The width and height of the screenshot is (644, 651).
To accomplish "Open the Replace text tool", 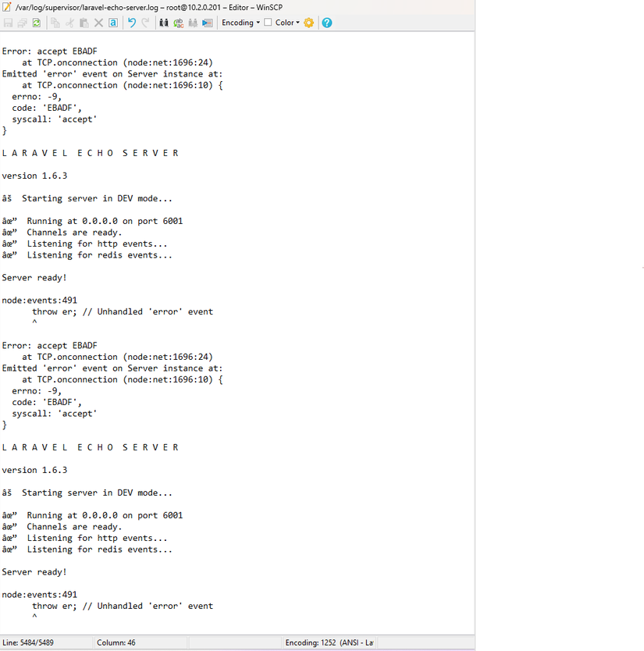I will 179,23.
